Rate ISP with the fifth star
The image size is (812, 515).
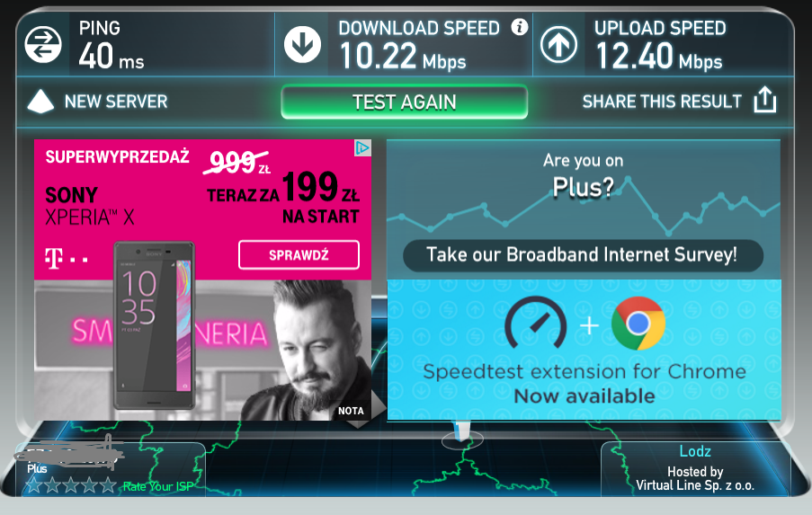coord(108,485)
